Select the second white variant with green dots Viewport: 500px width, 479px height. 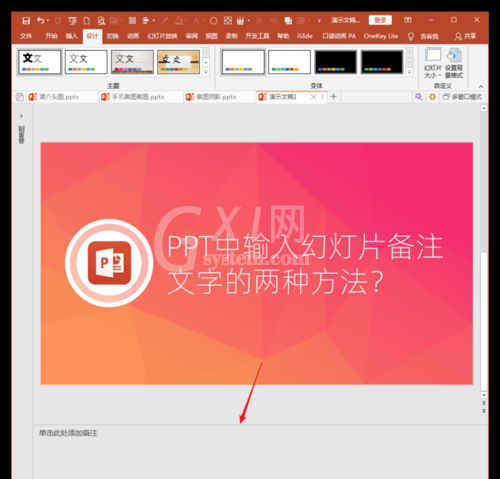click(x=289, y=62)
